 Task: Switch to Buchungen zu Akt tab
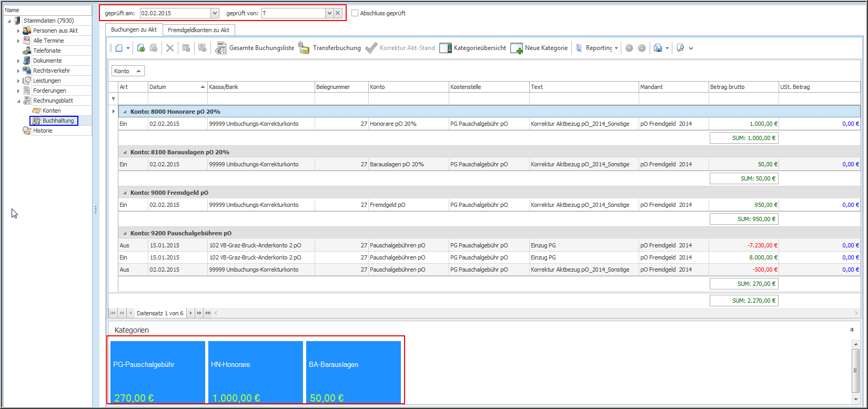134,30
